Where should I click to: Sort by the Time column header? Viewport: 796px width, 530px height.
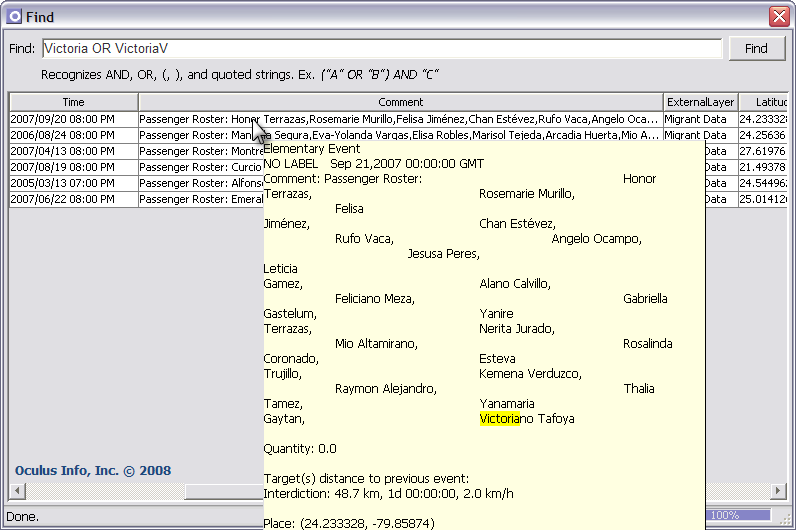point(74,102)
